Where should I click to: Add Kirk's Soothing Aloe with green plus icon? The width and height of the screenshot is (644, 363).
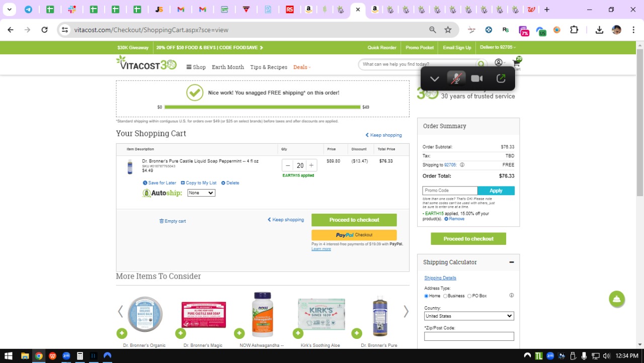point(298,333)
